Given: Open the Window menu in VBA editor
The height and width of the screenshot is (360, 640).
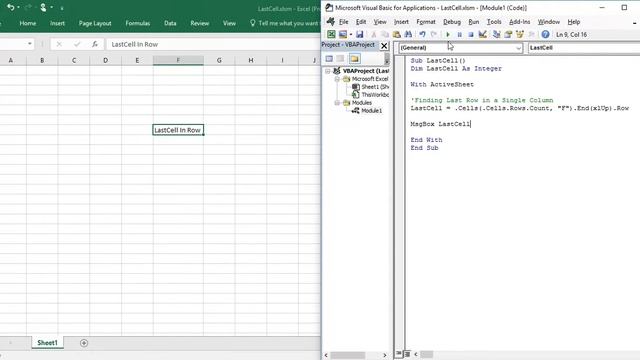Looking at the screenshot, I should tap(549, 22).
